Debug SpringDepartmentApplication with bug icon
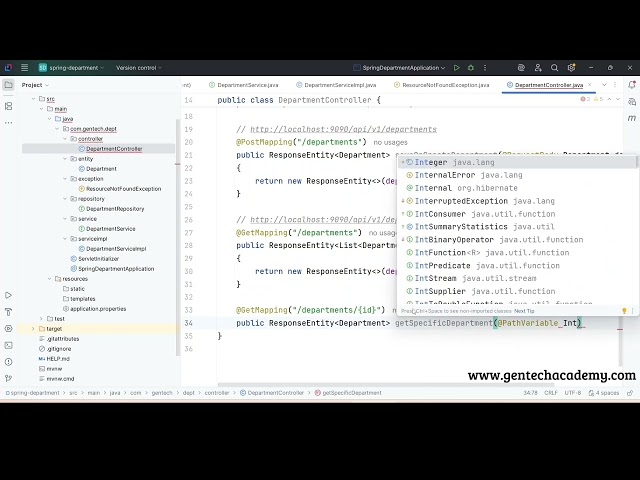Viewport: 640px width, 480px height. click(x=471, y=68)
